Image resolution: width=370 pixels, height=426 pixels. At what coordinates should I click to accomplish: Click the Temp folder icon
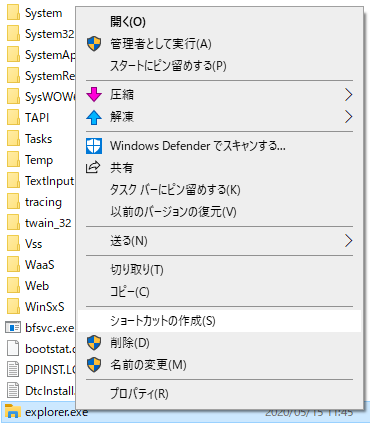coord(13,160)
